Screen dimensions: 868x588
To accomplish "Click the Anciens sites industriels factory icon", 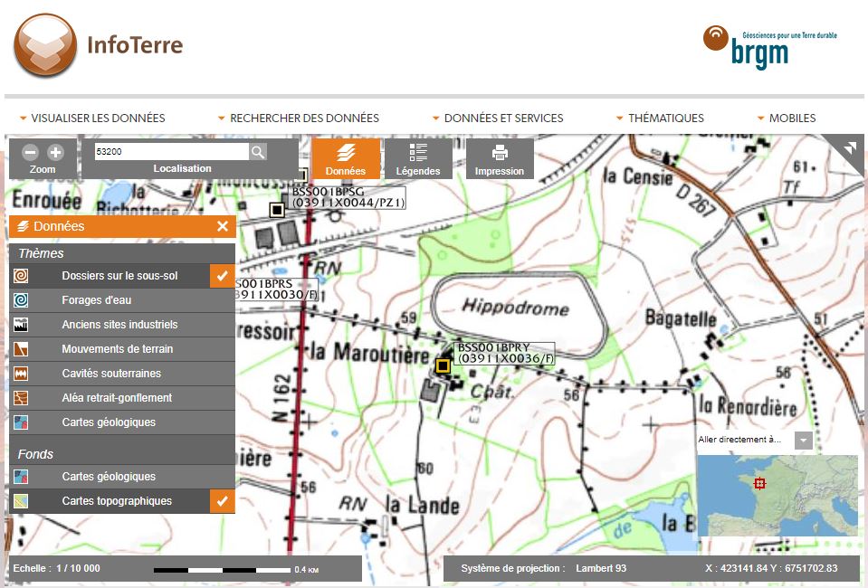I will [21, 324].
